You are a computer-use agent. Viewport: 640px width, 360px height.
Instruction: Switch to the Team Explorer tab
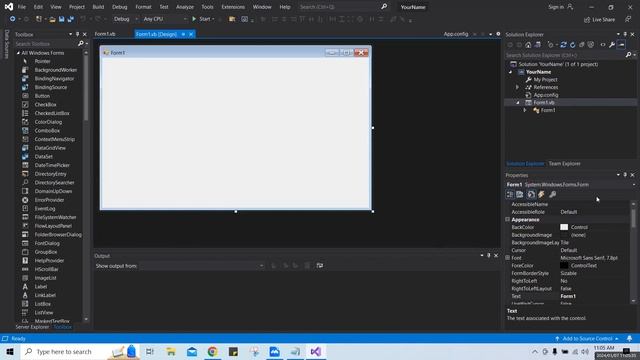pos(564,164)
